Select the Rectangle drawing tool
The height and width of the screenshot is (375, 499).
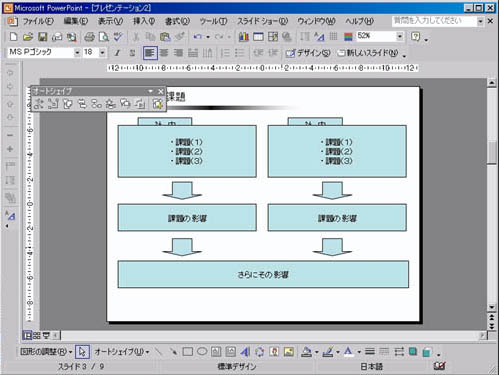tap(188, 351)
